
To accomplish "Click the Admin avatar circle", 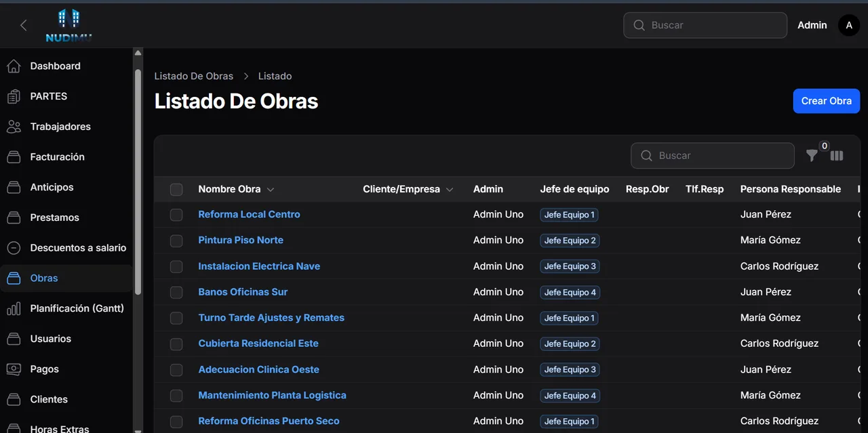I will [849, 25].
